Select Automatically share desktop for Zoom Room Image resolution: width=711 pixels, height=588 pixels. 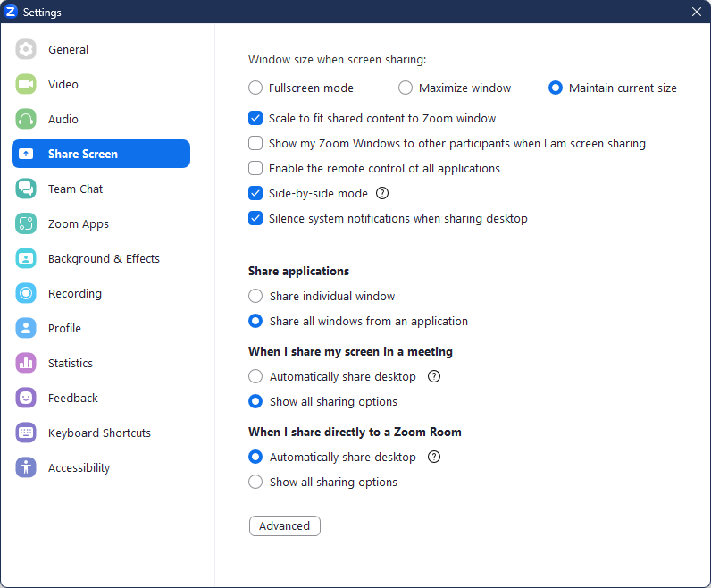[255, 457]
